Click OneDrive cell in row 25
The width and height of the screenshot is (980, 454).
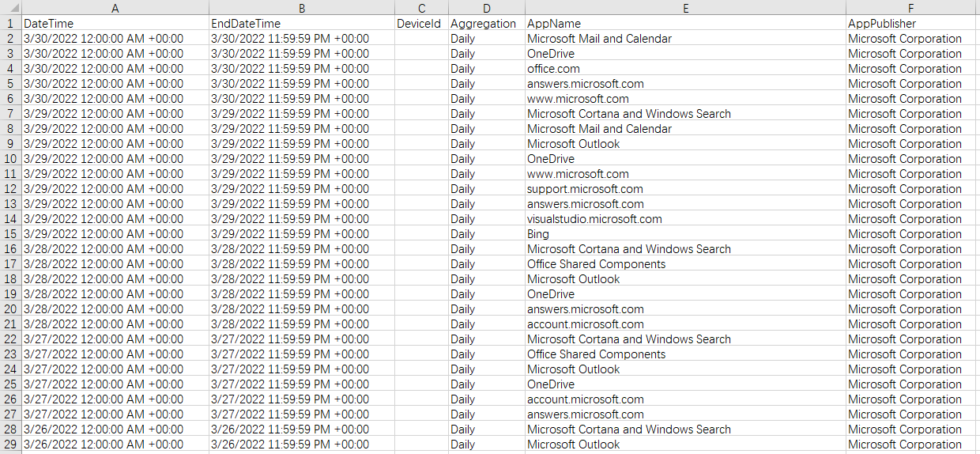pyautogui.click(x=685, y=384)
